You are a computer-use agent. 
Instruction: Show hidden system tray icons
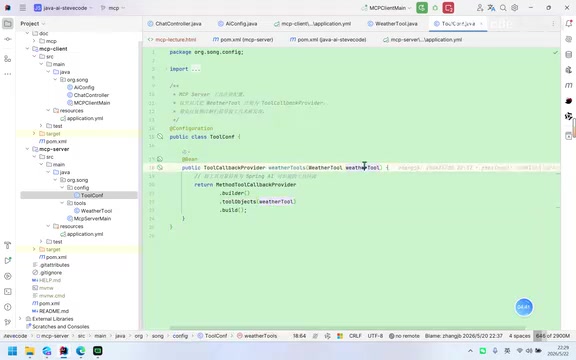(x=470, y=351)
